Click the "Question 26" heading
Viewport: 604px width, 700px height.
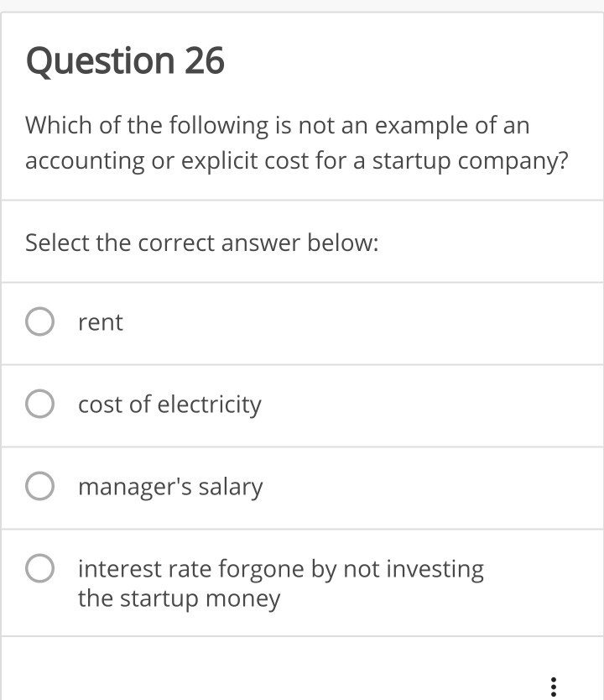125,61
